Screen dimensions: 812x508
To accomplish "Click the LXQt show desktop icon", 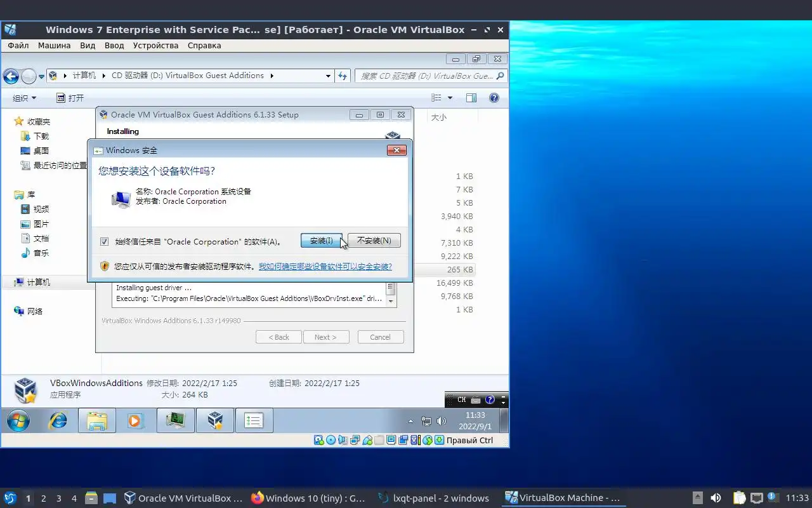I will pyautogui.click(x=110, y=498).
